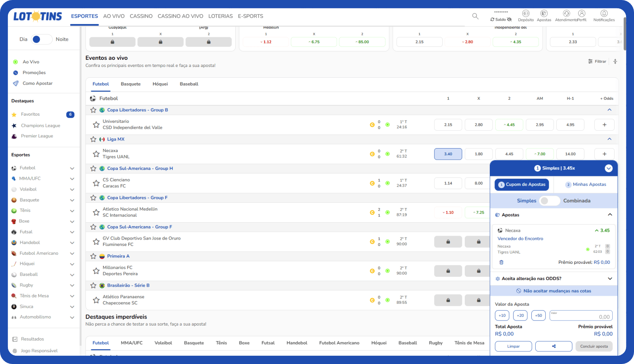Select Necaxa win odd 3.40
634x364 pixels.
tap(448, 154)
